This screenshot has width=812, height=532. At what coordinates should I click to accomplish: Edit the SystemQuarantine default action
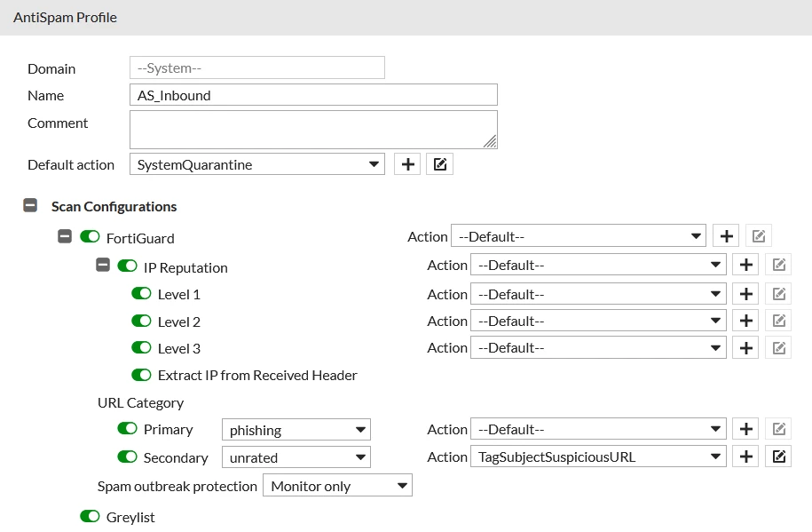439,164
